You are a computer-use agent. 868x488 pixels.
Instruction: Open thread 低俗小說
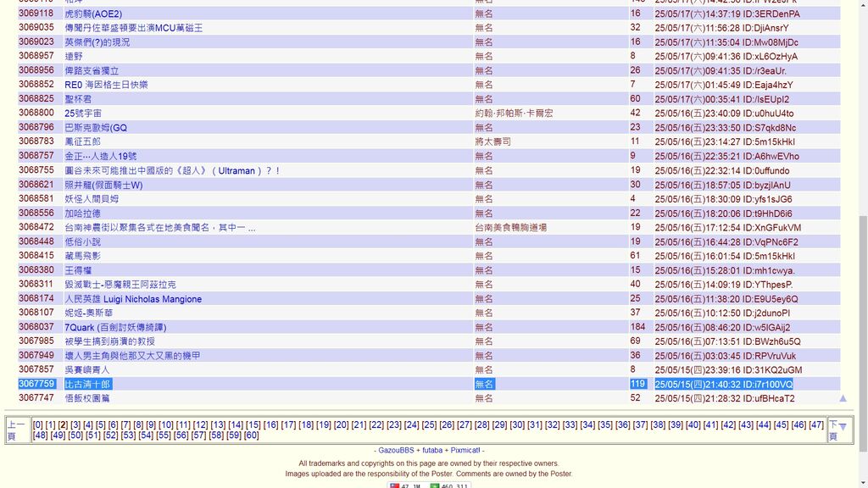(82, 241)
